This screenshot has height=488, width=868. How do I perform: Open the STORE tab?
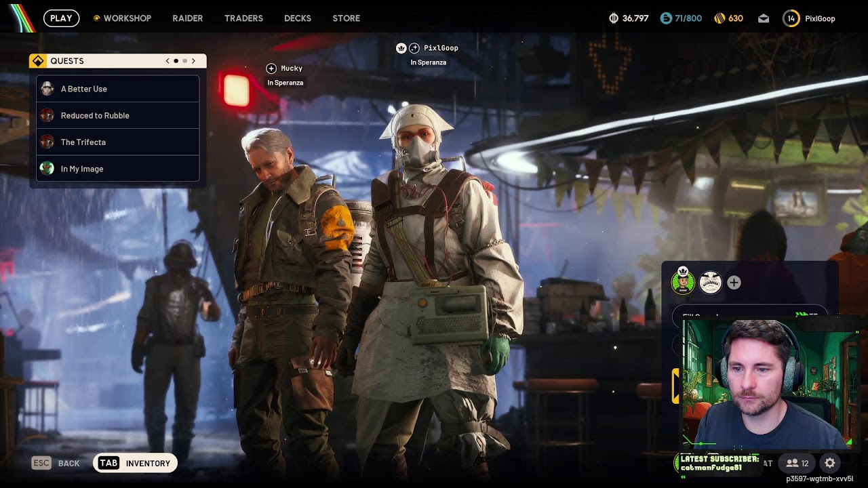[346, 18]
